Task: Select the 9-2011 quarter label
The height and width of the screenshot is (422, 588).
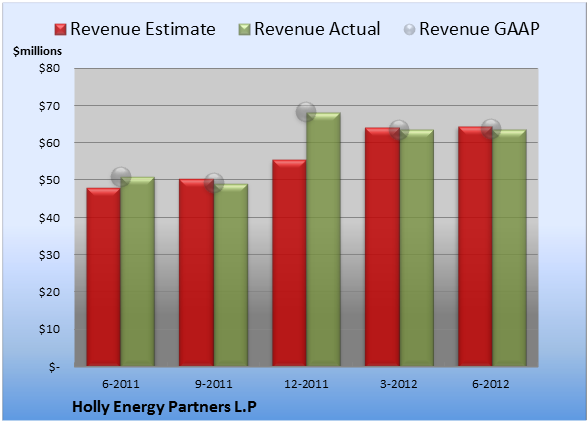Action: [214, 384]
